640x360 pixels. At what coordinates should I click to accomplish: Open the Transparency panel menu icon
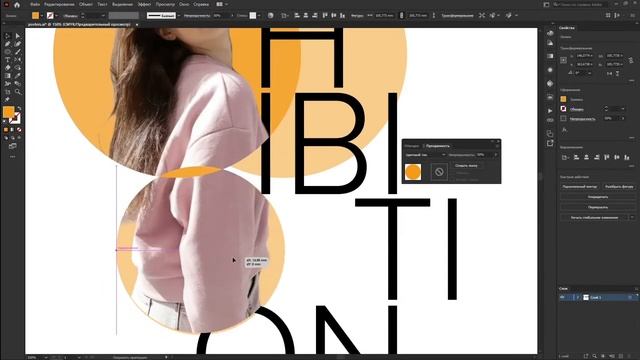[x=498, y=146]
